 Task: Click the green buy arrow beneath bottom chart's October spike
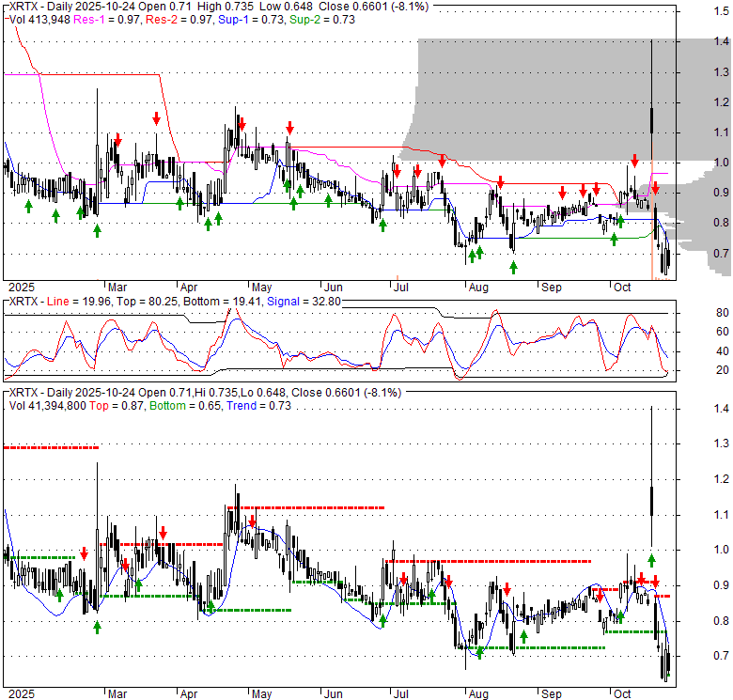coord(651,560)
